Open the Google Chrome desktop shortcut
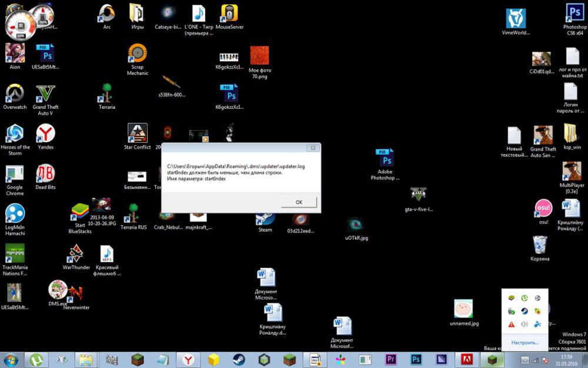Viewport: 588px width, 368px height. [x=15, y=180]
